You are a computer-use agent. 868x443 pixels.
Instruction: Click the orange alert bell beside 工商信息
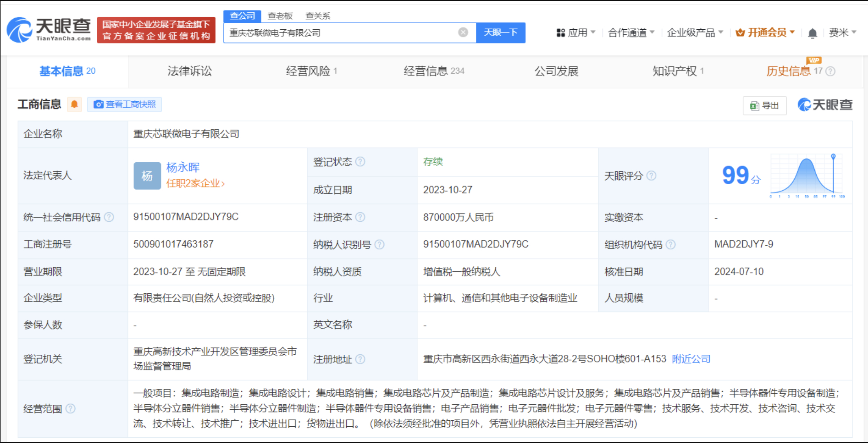pos(74,105)
